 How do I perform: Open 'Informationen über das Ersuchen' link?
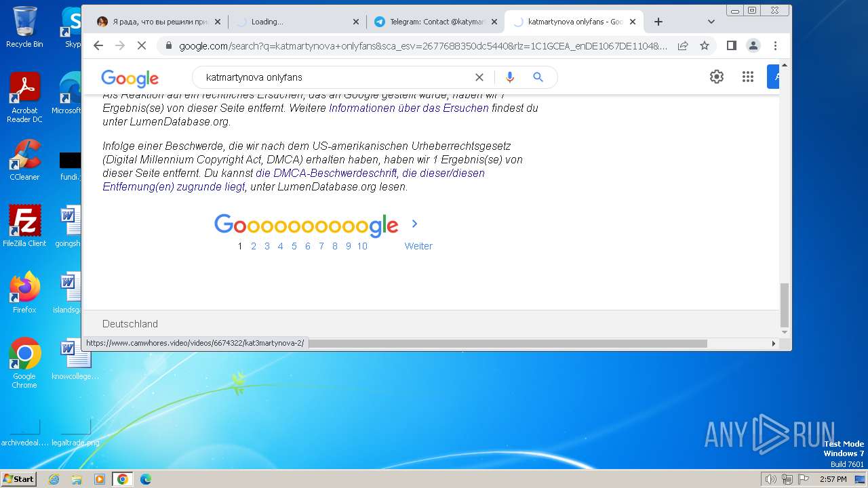tap(409, 108)
